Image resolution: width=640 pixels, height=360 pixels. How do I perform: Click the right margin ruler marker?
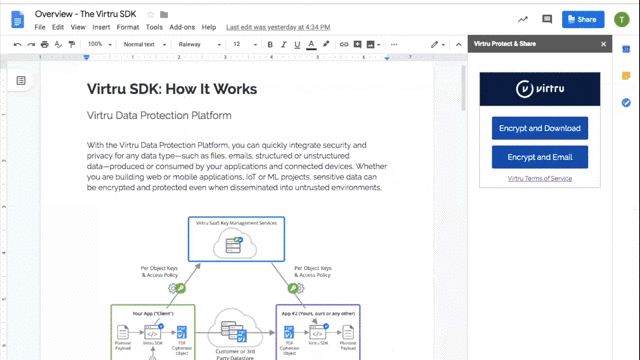coord(387,58)
